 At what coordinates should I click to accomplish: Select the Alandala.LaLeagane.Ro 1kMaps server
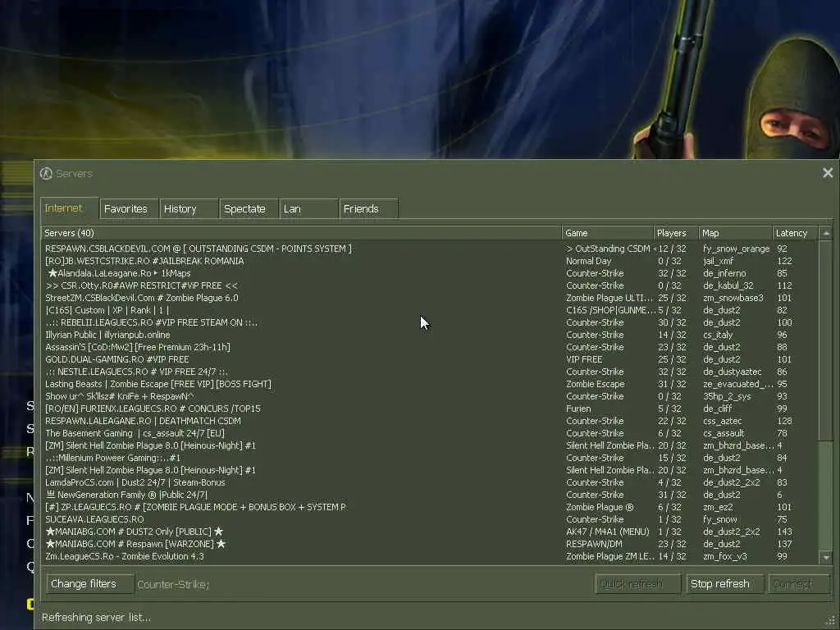pyautogui.click(x=431, y=273)
